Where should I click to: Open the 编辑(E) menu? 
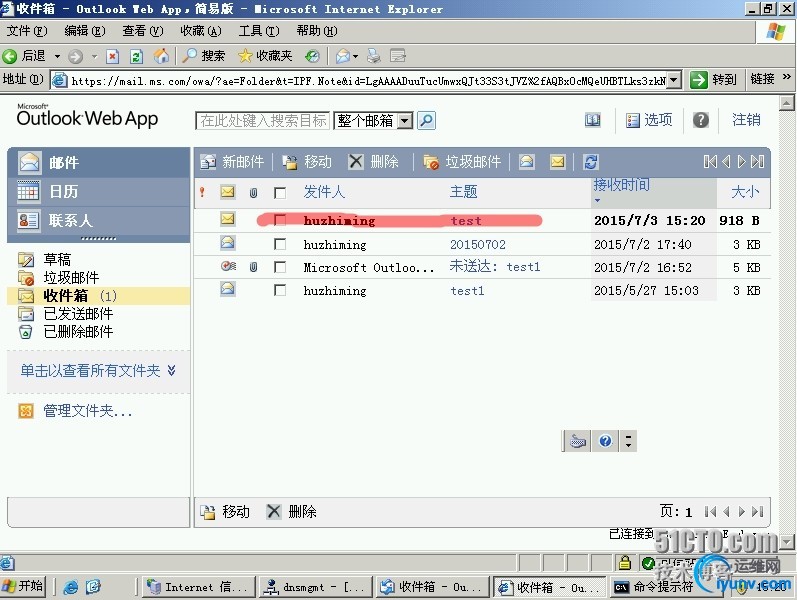click(x=84, y=31)
